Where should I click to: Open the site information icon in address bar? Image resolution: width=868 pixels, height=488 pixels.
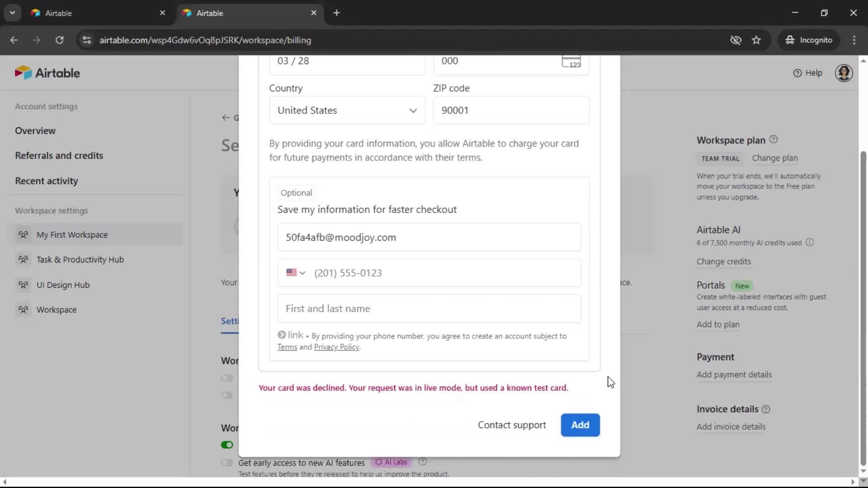86,40
